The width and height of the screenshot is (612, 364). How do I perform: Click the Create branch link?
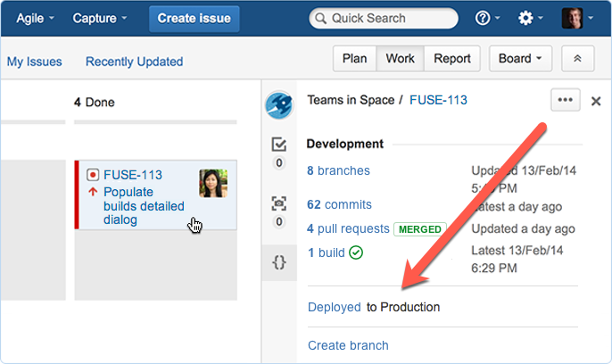[x=348, y=345]
